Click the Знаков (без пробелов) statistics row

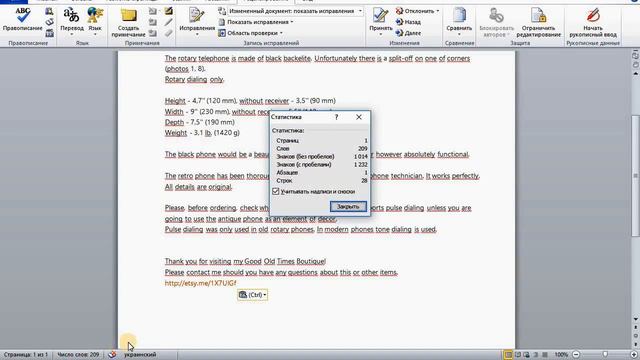click(x=322, y=156)
